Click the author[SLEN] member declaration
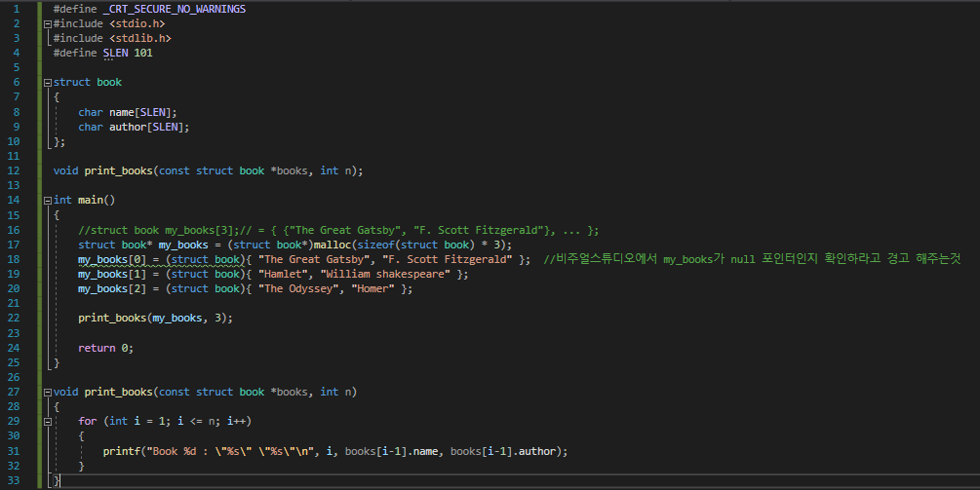Screen dimensions: 980x490 (149, 127)
